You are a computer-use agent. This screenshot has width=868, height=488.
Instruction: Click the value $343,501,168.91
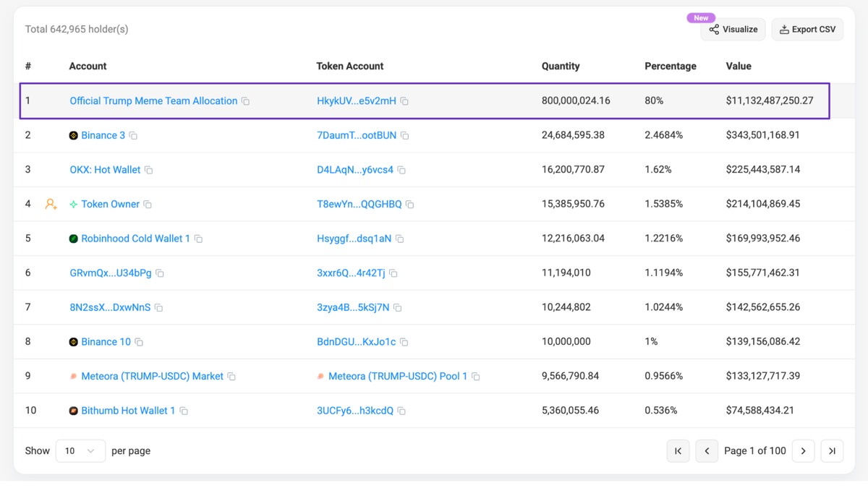(x=765, y=136)
